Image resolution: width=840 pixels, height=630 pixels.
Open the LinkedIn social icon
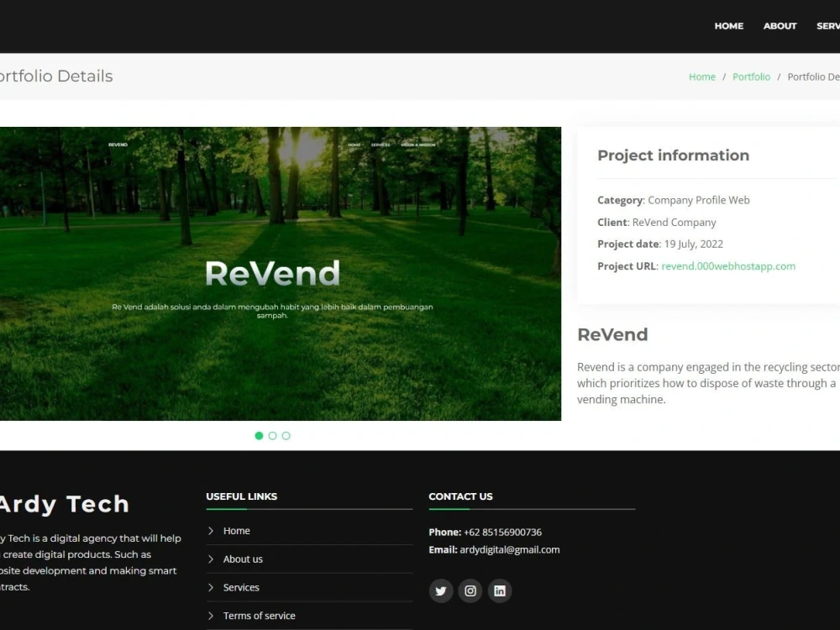(x=500, y=591)
